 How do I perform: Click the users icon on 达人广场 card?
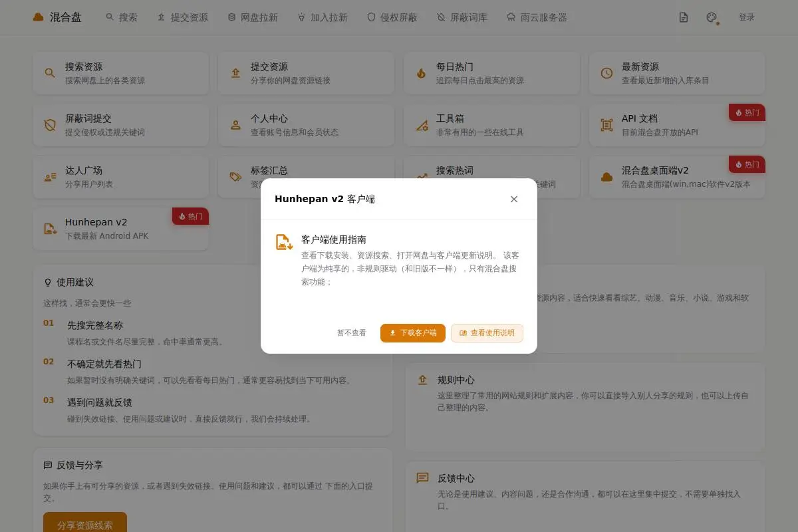(x=50, y=177)
